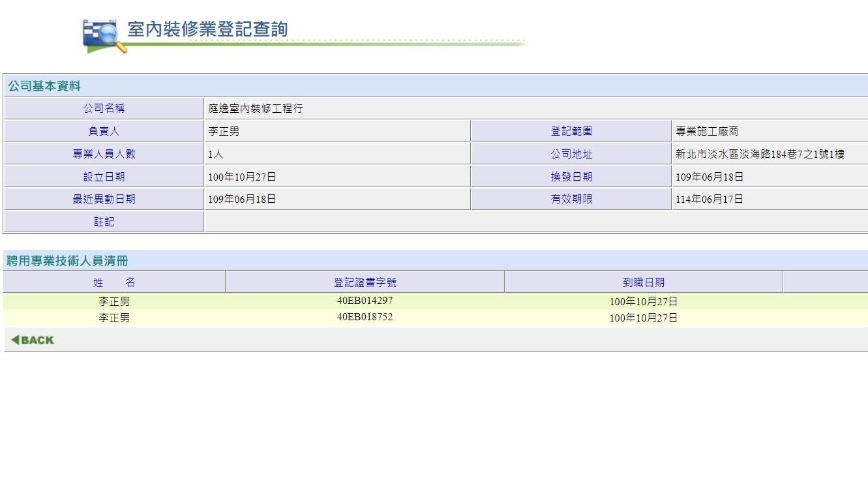The width and height of the screenshot is (868, 497).
Task: Click the 設立日期 date 100年10月27日
Action: point(240,176)
